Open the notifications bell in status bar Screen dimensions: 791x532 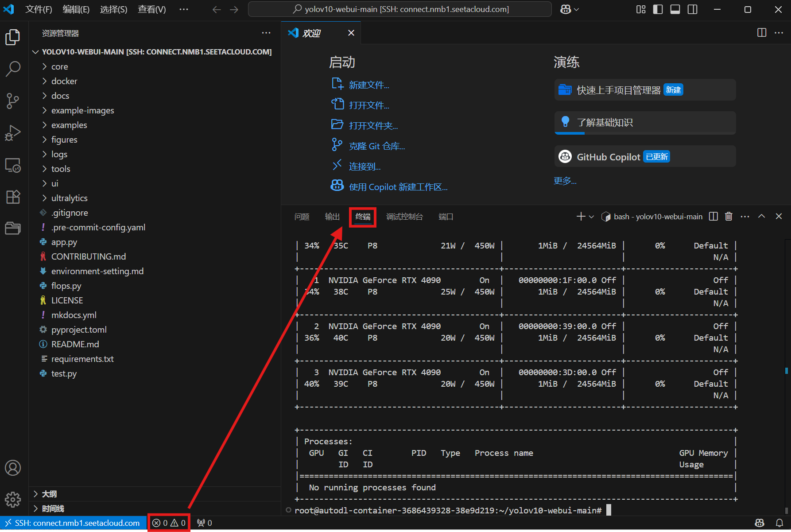[779, 523]
